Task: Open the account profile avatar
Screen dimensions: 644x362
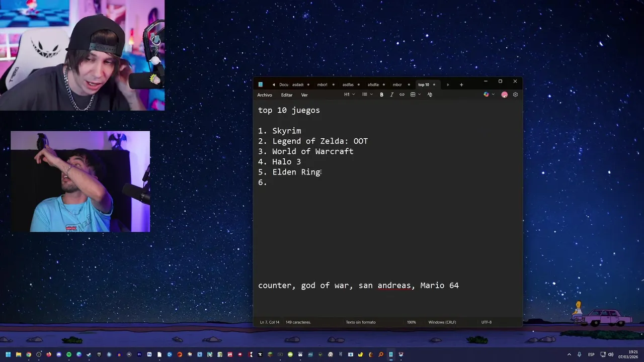Action: tap(504, 95)
